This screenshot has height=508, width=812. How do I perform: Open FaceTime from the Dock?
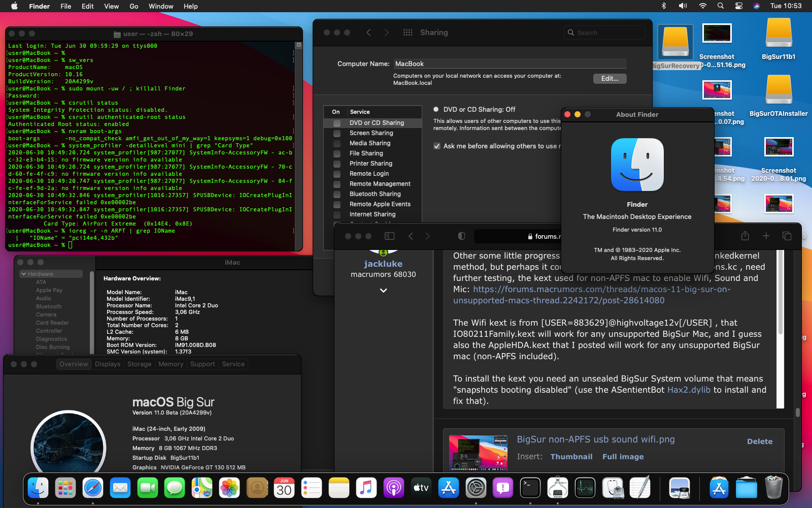point(148,489)
